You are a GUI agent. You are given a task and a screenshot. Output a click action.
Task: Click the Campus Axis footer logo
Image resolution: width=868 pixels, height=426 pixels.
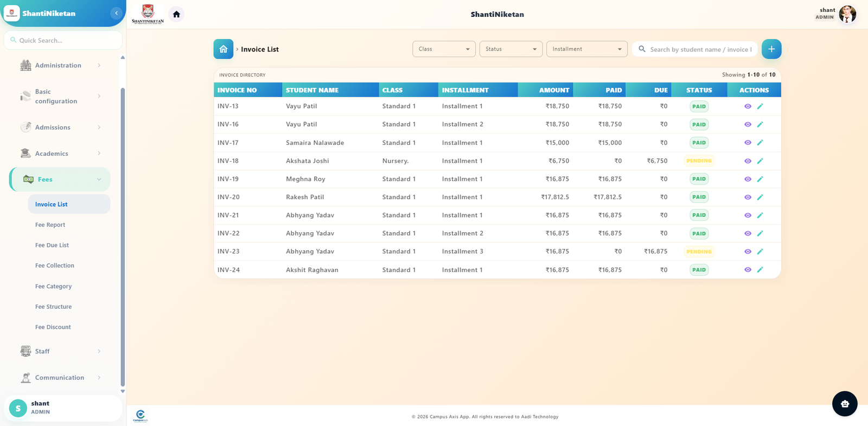coord(141,416)
